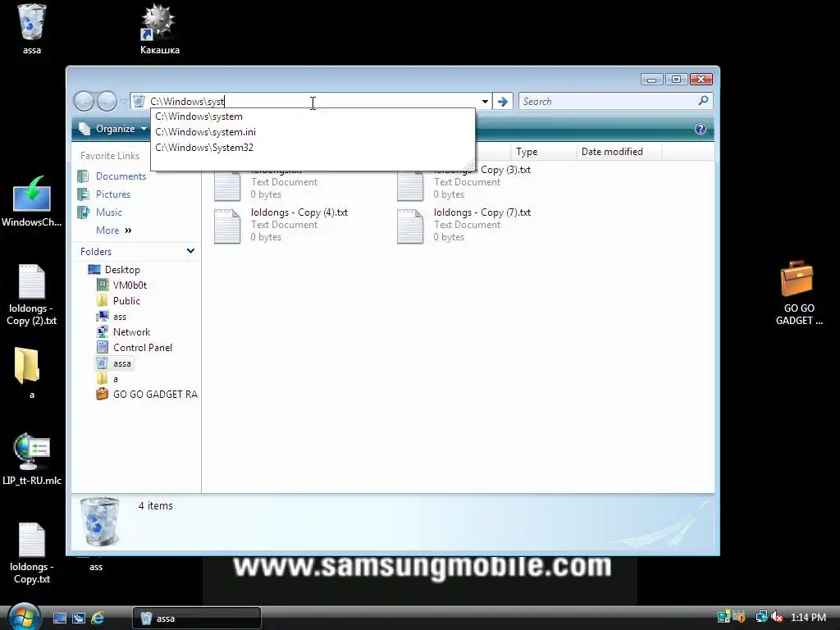Screen dimensions: 840x630
Task: Click the Go arrow next to address bar
Action: click(x=503, y=101)
